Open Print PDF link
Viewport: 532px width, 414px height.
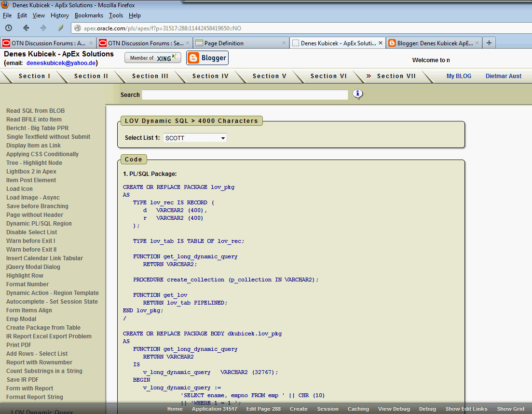pyautogui.click(x=19, y=345)
